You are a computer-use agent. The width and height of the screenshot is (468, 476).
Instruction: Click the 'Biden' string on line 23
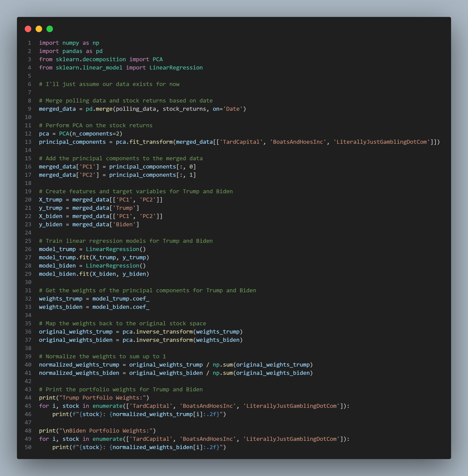click(x=124, y=225)
